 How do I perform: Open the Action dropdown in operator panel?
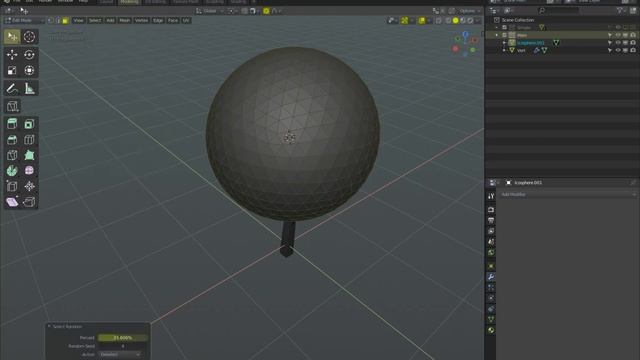(120, 354)
